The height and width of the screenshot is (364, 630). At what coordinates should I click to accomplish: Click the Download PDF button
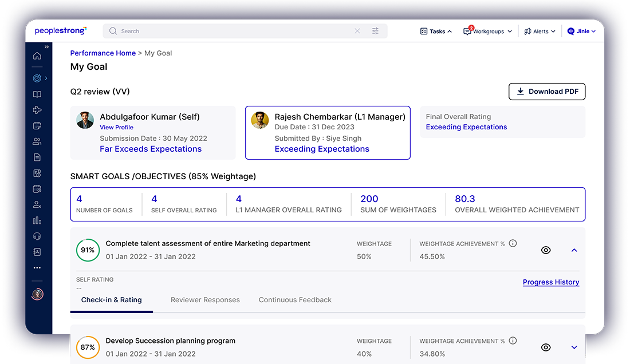pyautogui.click(x=547, y=92)
